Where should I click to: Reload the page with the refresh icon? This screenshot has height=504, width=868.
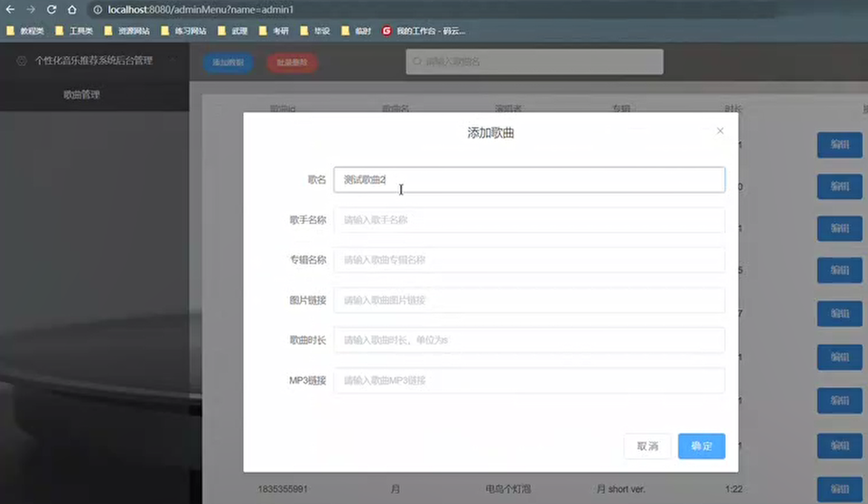coord(51,10)
